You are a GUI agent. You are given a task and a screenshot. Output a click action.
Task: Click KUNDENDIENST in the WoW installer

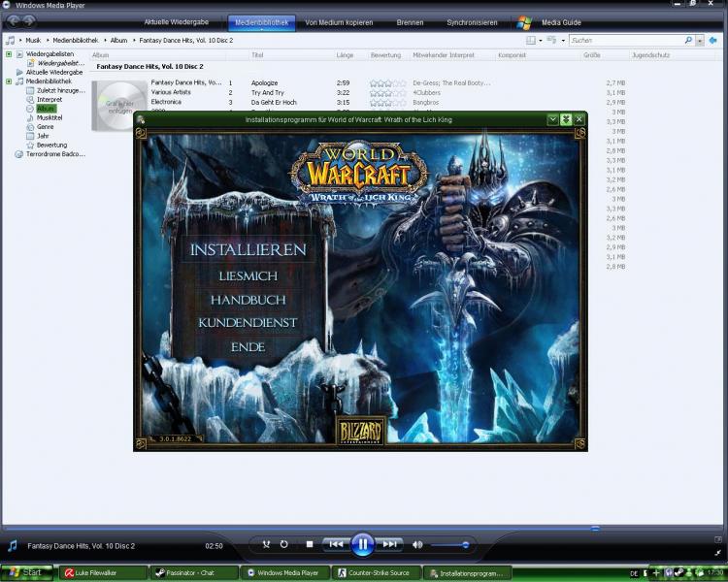248,323
